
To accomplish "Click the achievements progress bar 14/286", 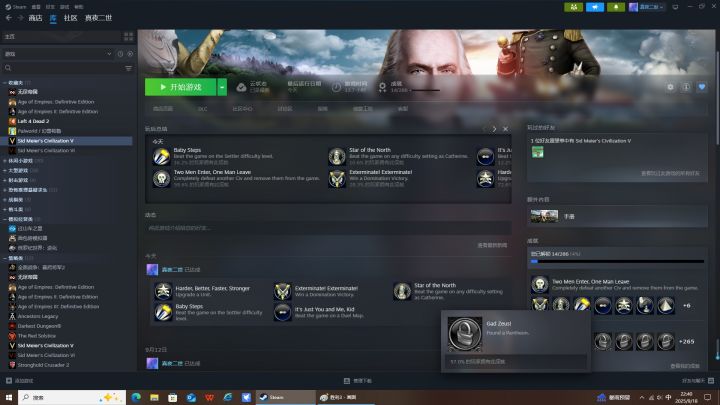I will point(617,261).
